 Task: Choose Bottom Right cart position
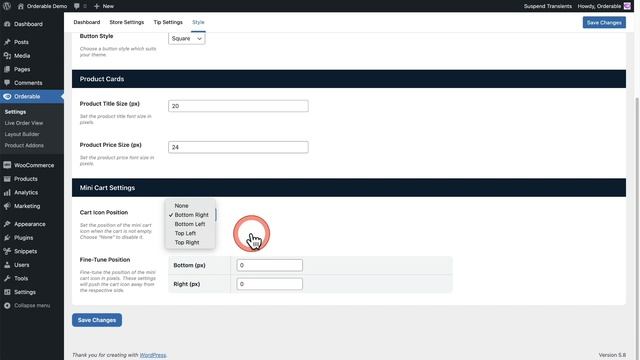pyautogui.click(x=191, y=215)
